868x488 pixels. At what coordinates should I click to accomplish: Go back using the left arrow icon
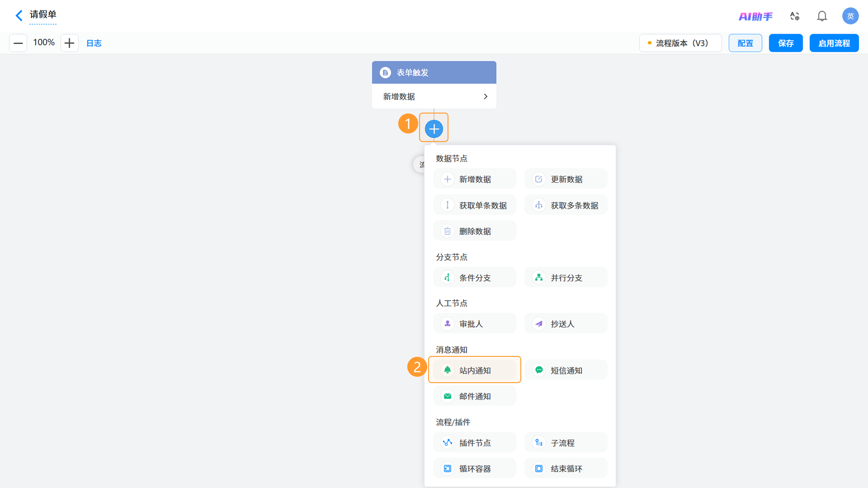(19, 15)
